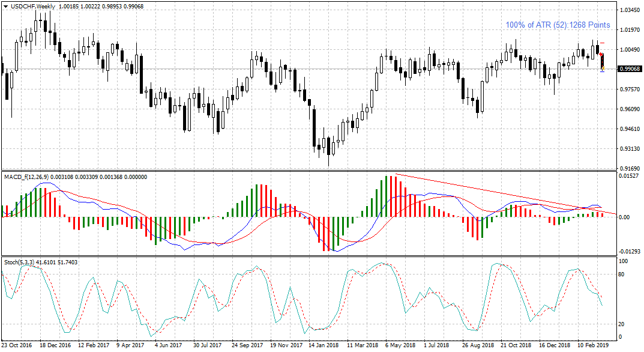The width and height of the screenshot is (644, 352).
Task: Click the 14 Jan 2018 date label
Action: (x=324, y=345)
